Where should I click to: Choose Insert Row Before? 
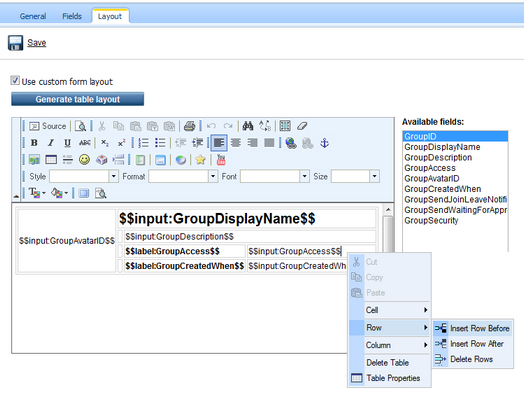click(473, 329)
